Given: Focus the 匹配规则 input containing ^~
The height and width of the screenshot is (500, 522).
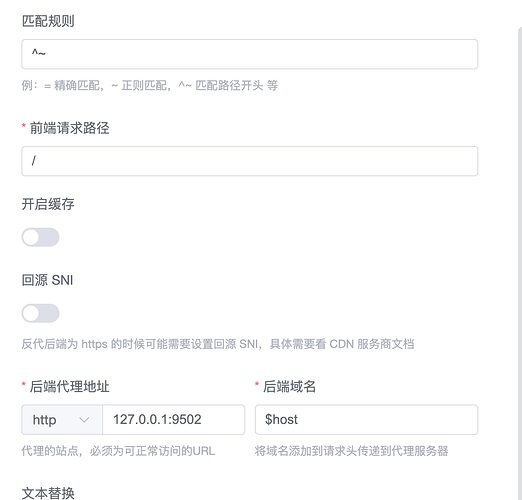Looking at the screenshot, I should point(250,54).
